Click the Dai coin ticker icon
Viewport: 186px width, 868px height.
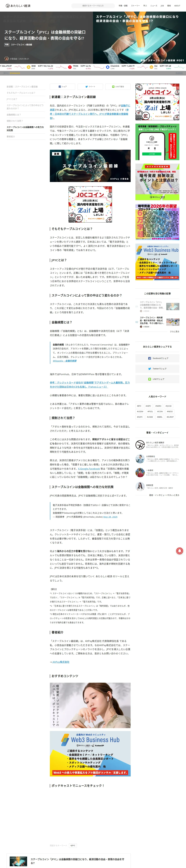(x=151, y=67)
